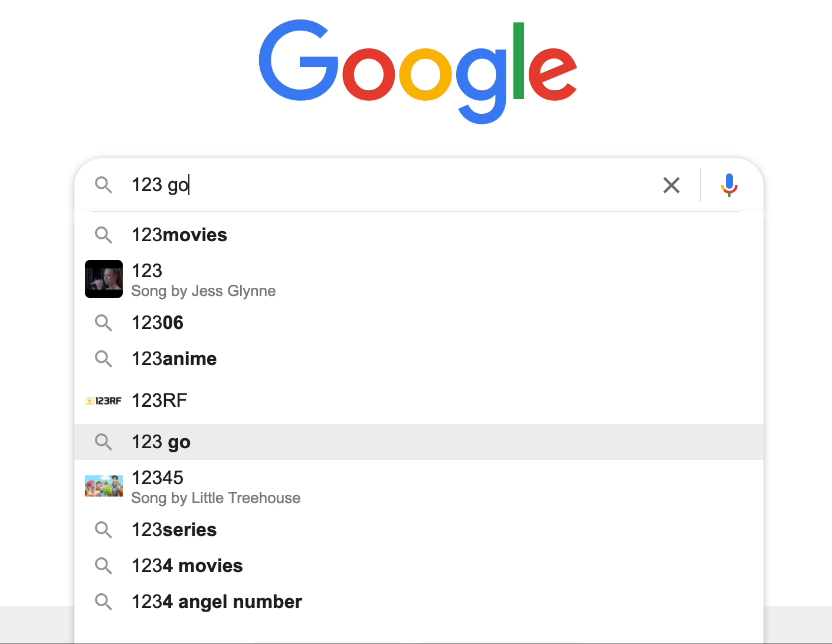Image resolution: width=832 pixels, height=644 pixels.
Task: Click inside the search text field
Action: click(x=389, y=185)
